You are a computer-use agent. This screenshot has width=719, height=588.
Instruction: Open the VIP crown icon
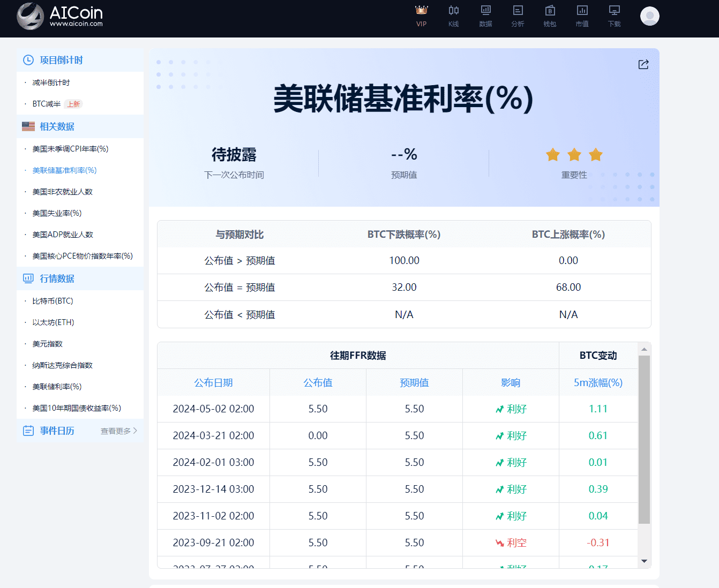tap(422, 10)
